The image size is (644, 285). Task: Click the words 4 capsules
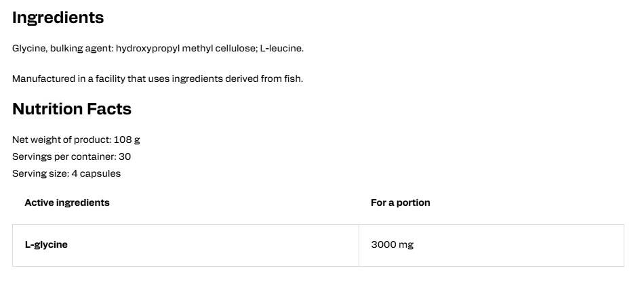96,173
